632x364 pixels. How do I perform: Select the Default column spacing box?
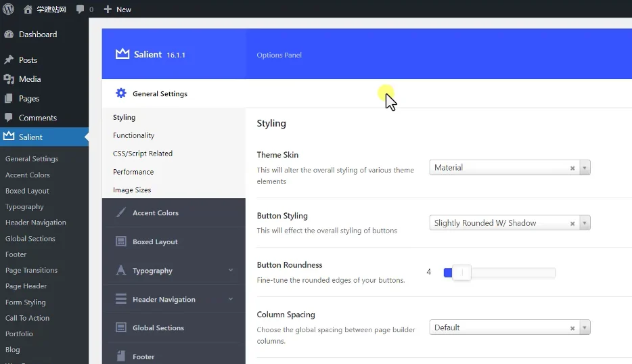(x=510, y=327)
